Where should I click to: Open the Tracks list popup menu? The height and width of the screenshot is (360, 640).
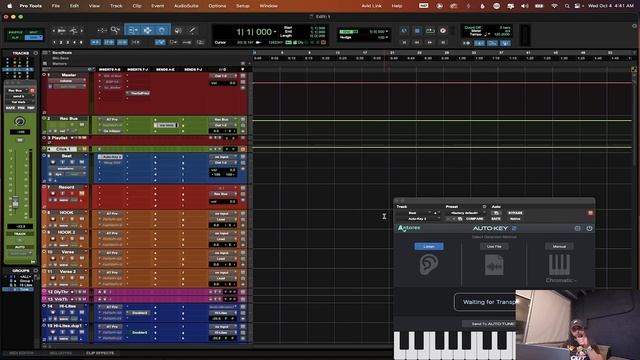(36, 53)
